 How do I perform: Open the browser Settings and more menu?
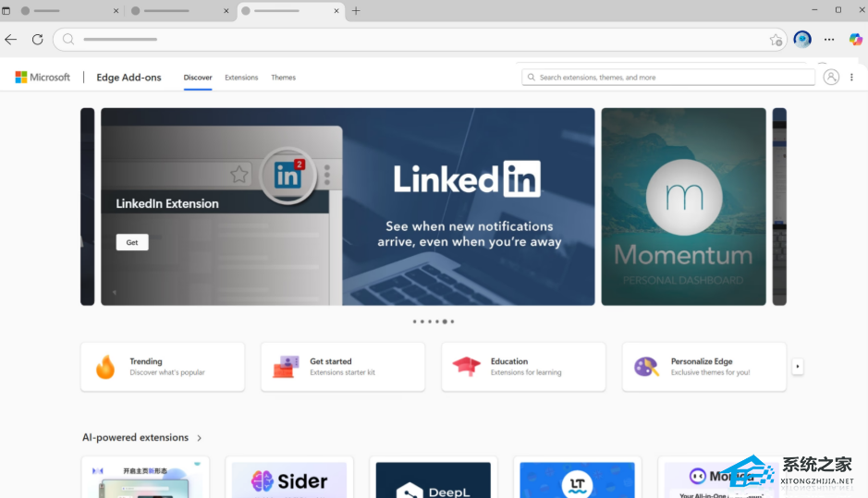(828, 40)
